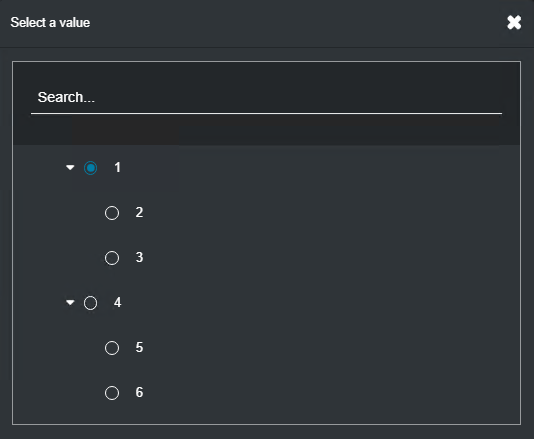534x439 pixels.
Task: Close the Select a value dialog
Action: (x=514, y=22)
